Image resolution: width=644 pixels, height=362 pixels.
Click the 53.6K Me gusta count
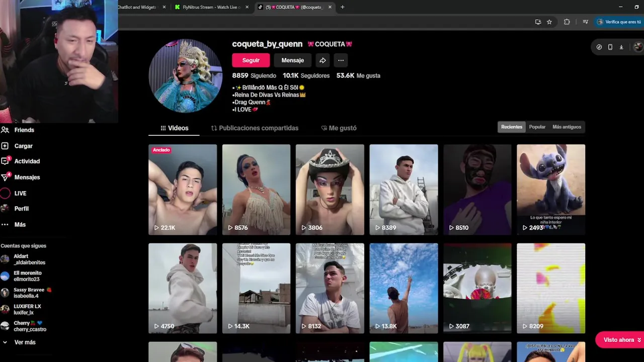click(358, 75)
